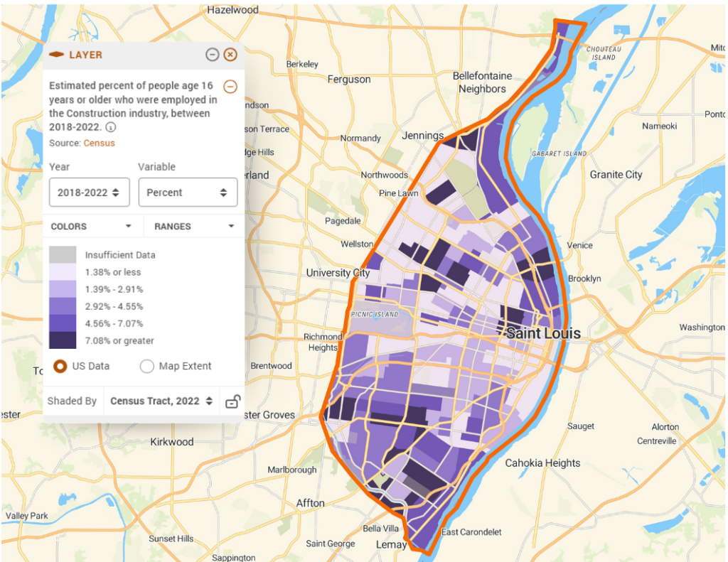The height and width of the screenshot is (562, 728).
Task: Select the Map Extent radio button
Action: pos(147,366)
